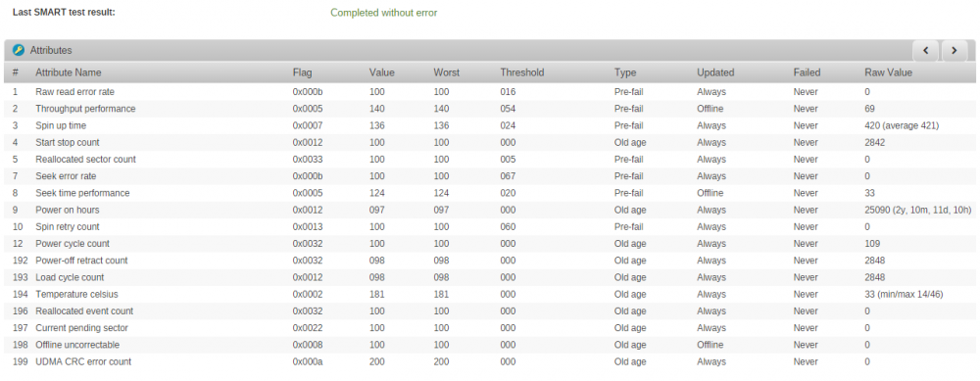
Task: Select the 'Throughput performance' attribute
Action: [x=85, y=109]
